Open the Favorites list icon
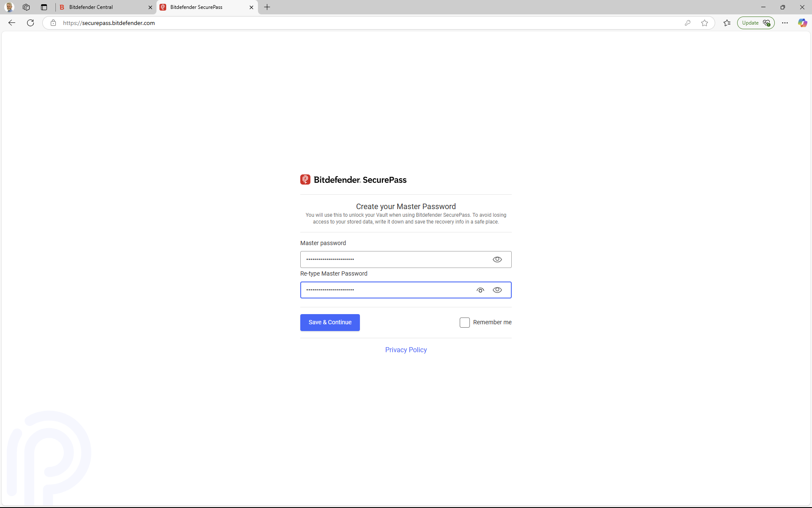 [727, 23]
